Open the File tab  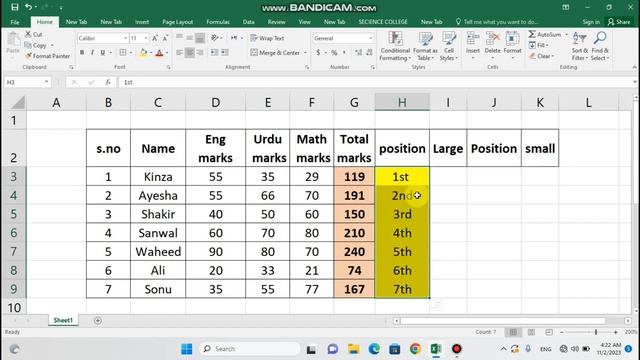tap(15, 22)
